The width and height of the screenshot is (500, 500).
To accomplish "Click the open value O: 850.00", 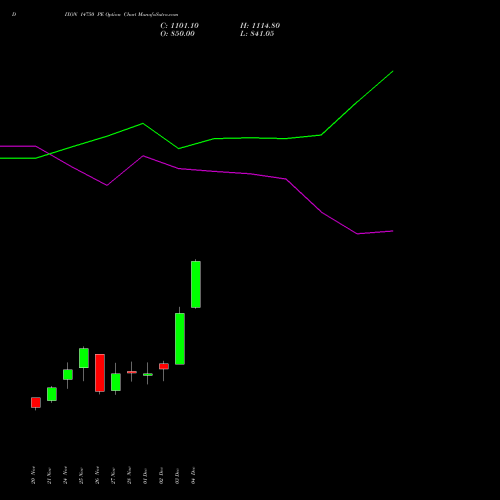I will tap(177, 34).
